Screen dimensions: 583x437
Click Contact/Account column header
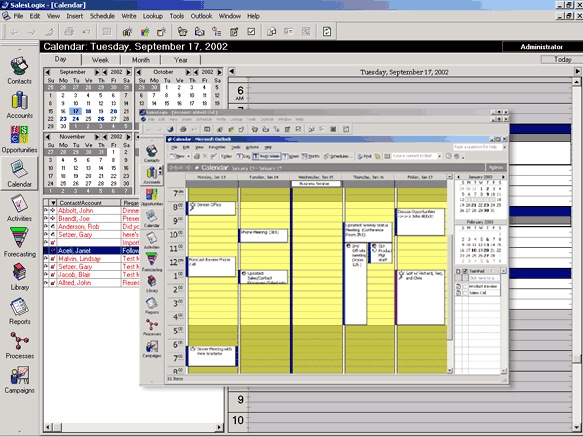click(88, 203)
